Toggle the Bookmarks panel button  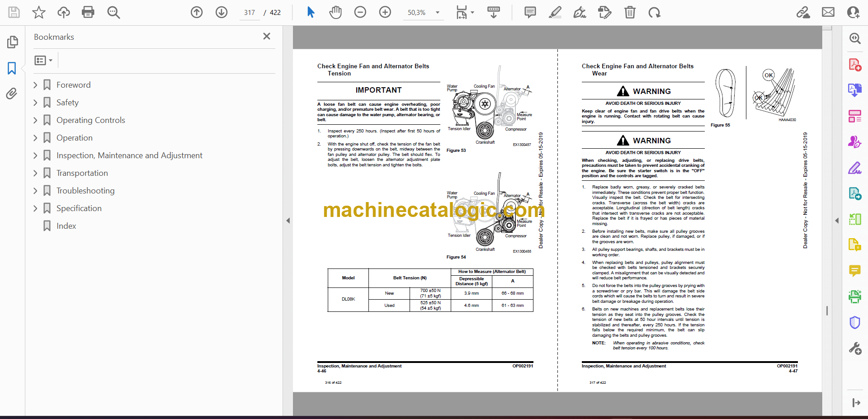coord(12,68)
